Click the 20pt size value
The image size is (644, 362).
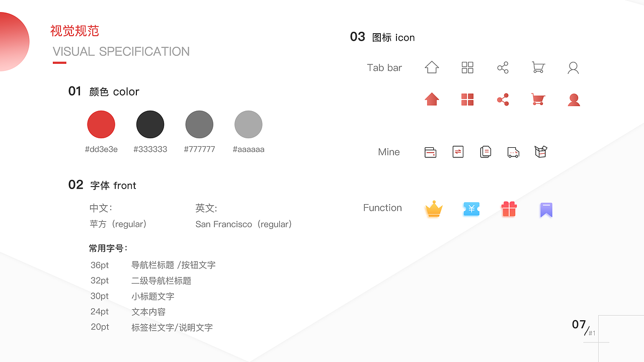tap(100, 327)
